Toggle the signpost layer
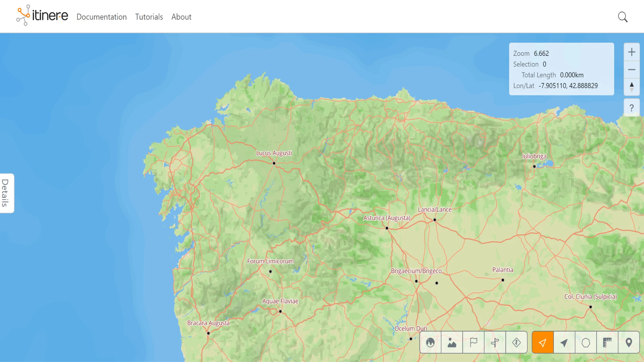The height and width of the screenshot is (362, 644). tap(495, 342)
